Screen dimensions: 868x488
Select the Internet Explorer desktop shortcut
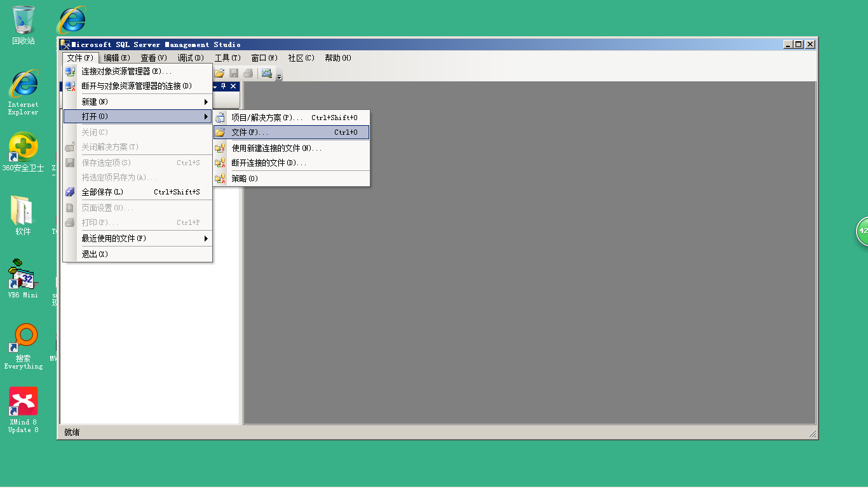point(24,92)
